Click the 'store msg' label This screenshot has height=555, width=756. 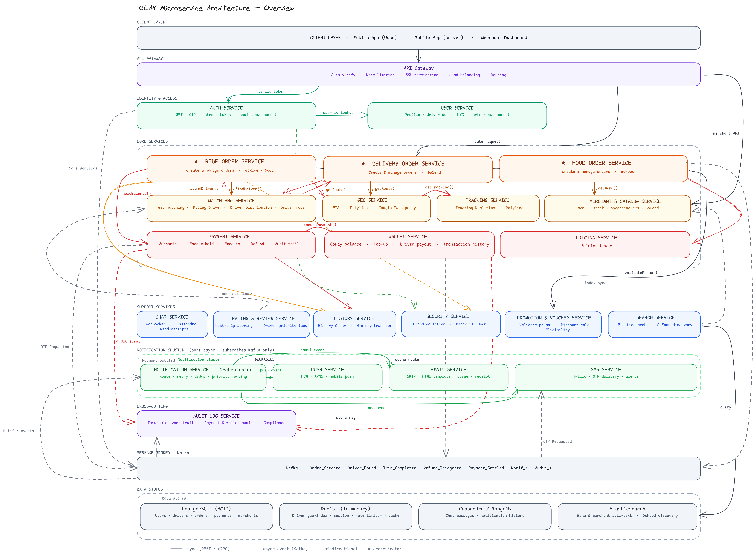tap(346, 418)
